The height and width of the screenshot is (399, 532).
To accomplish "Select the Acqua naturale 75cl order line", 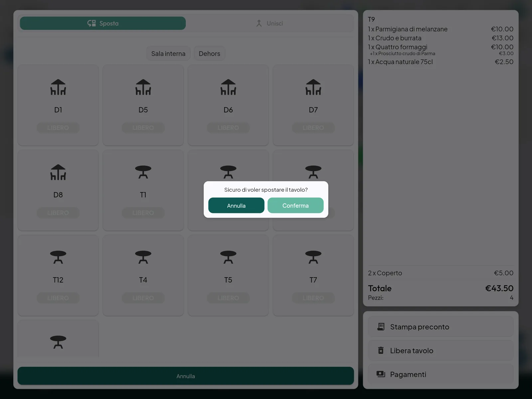I will (441, 62).
